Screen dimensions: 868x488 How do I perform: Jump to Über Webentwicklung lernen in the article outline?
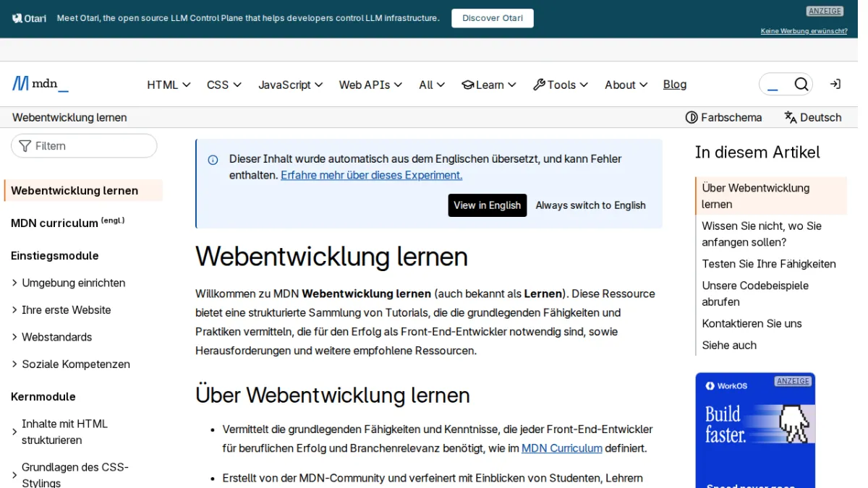(771, 196)
